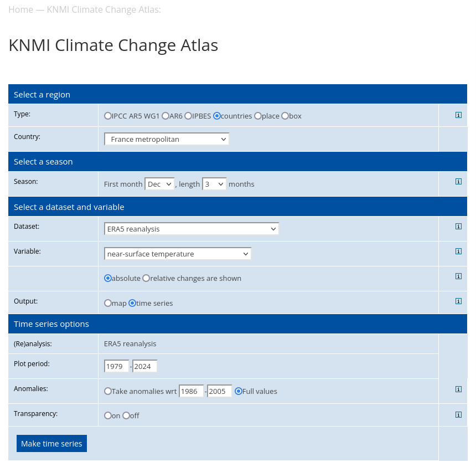Click the Country label
476x467 pixels.
coord(27,137)
